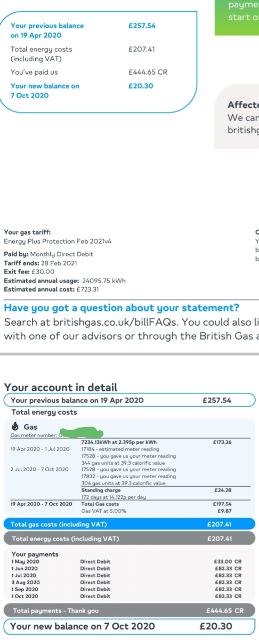Select the 'Total payments - Thank you' bar
Viewport: 259px width, 644px height.
click(129, 611)
